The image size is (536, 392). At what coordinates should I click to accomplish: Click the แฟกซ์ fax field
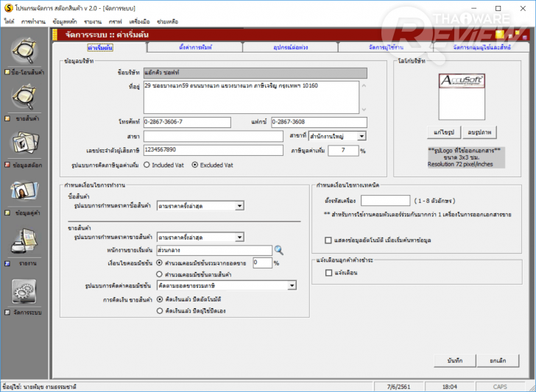[319, 122]
